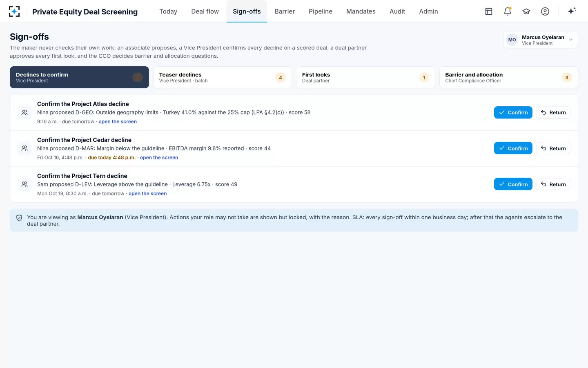Confirm the Project Cedar decline
The height and width of the screenshot is (368, 588).
tap(513, 148)
